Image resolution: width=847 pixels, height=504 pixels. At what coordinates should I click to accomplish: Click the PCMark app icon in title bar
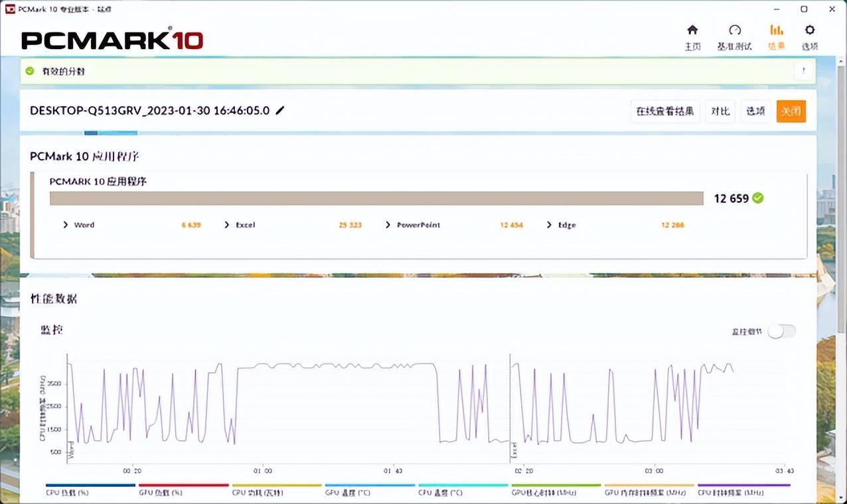10,9
